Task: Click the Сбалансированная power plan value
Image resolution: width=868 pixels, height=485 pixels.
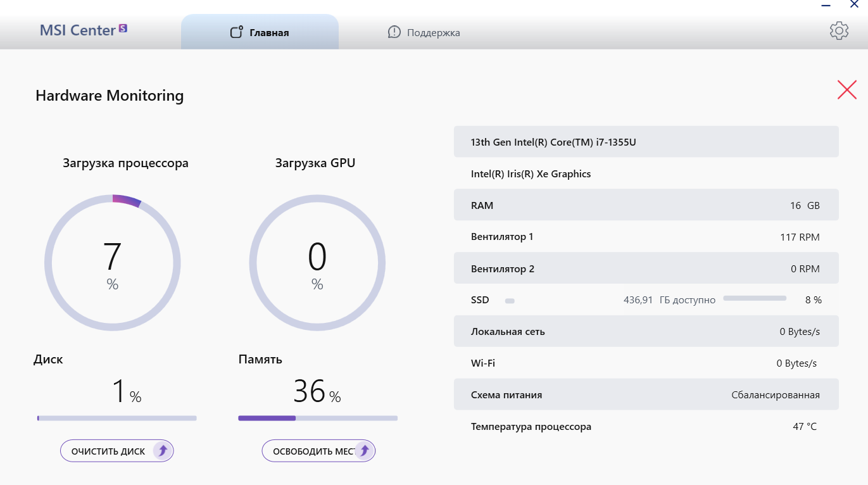Action: [776, 395]
